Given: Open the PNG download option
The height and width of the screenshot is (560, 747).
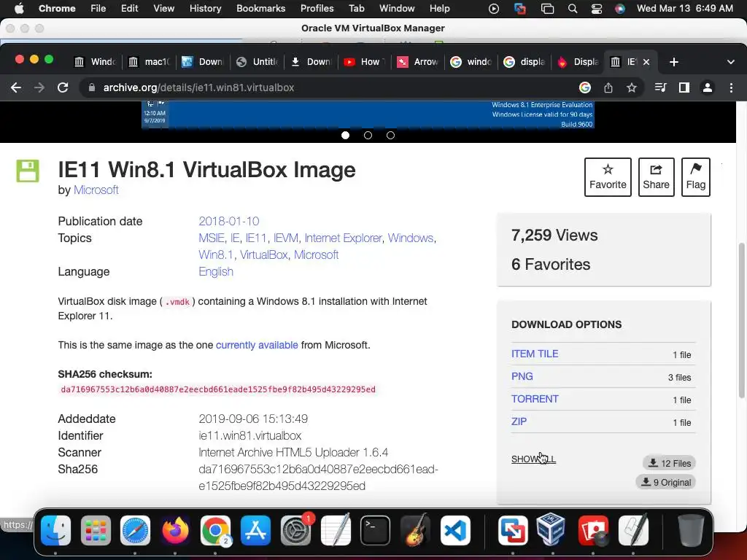Looking at the screenshot, I should tap(522, 376).
